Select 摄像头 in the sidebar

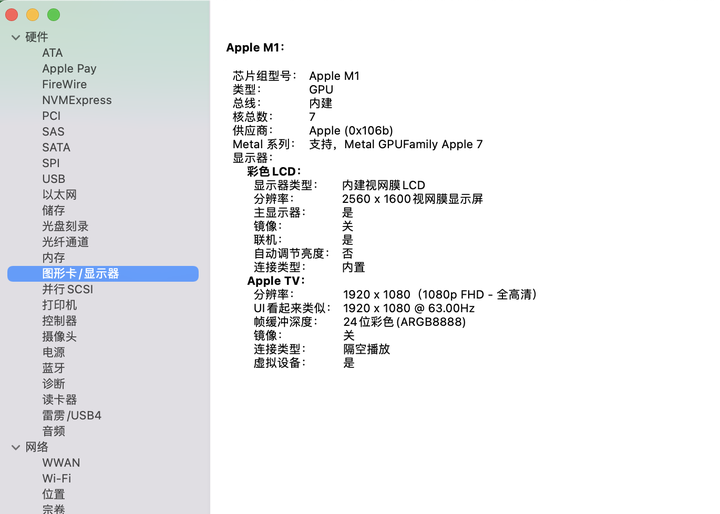pyautogui.click(x=59, y=337)
